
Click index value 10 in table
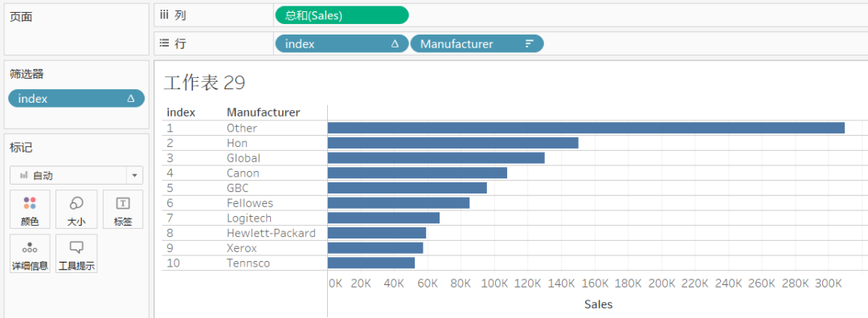(x=174, y=263)
